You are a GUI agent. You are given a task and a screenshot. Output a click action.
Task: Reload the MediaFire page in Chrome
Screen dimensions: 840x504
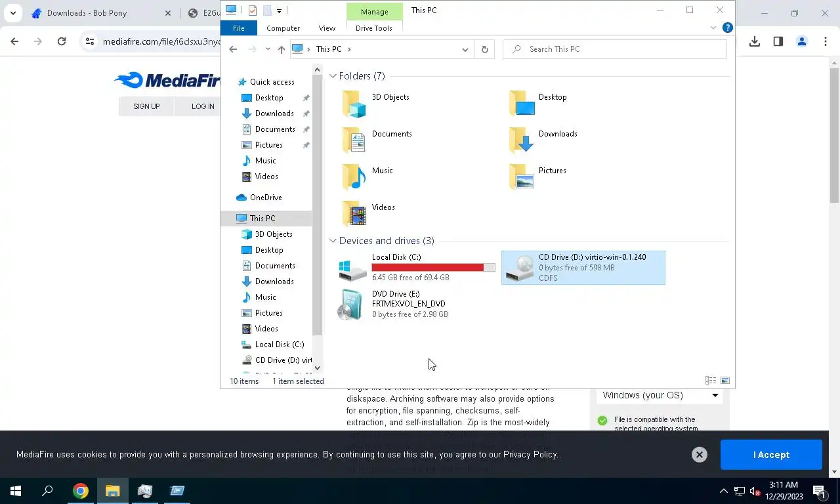(62, 41)
